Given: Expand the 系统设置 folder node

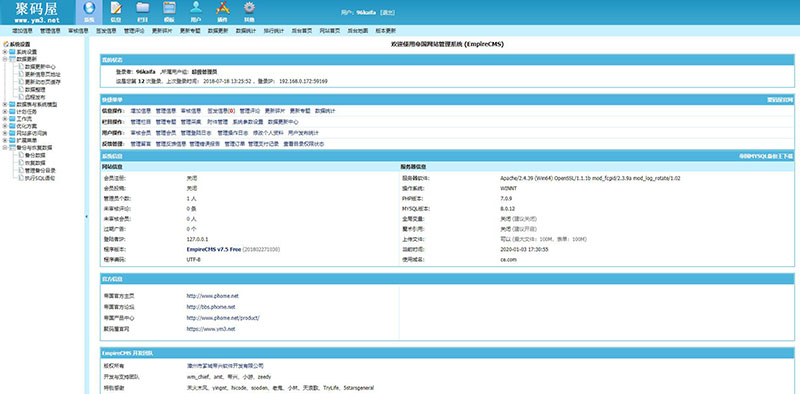Looking at the screenshot, I should 5,52.
